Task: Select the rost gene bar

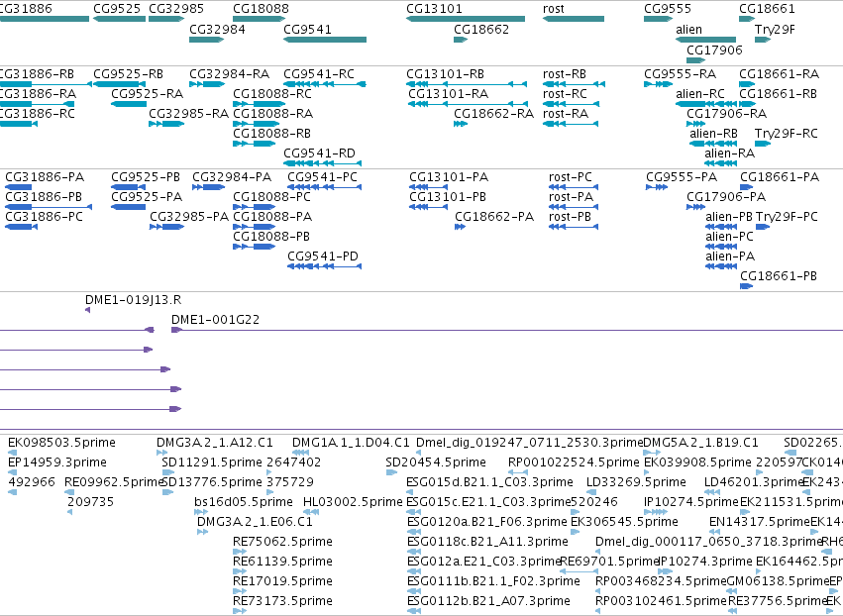Action: tap(574, 19)
